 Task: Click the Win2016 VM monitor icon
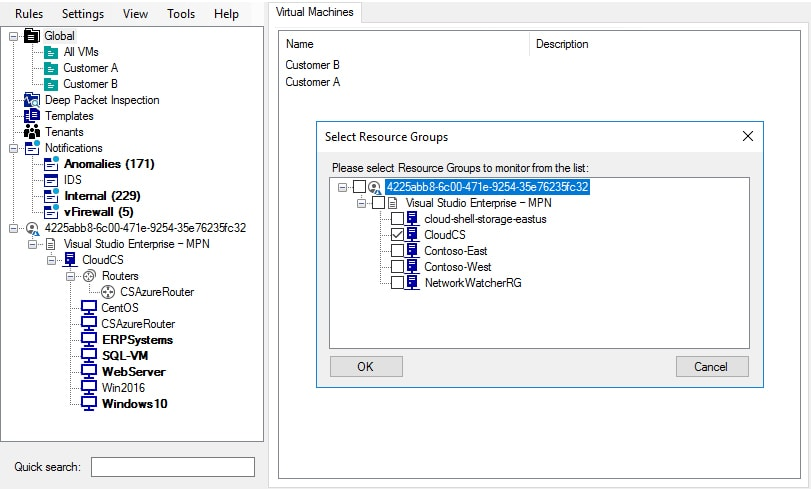(89, 388)
